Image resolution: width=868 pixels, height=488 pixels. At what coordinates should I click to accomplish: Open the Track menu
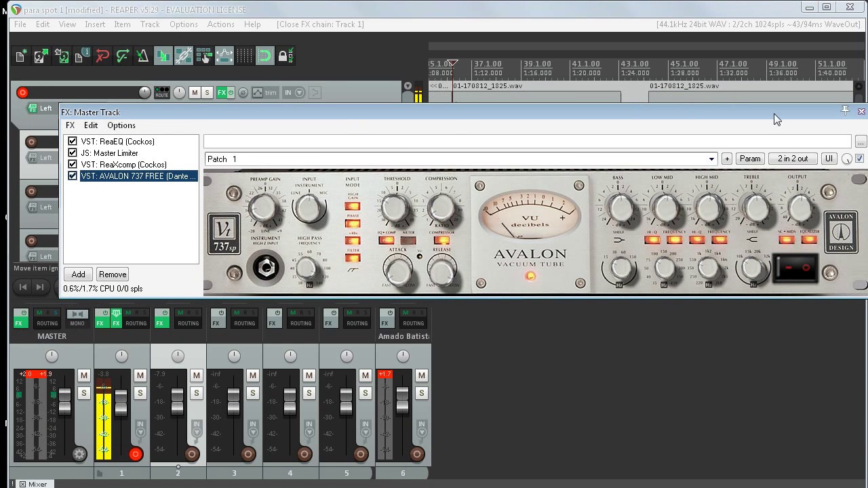click(150, 24)
